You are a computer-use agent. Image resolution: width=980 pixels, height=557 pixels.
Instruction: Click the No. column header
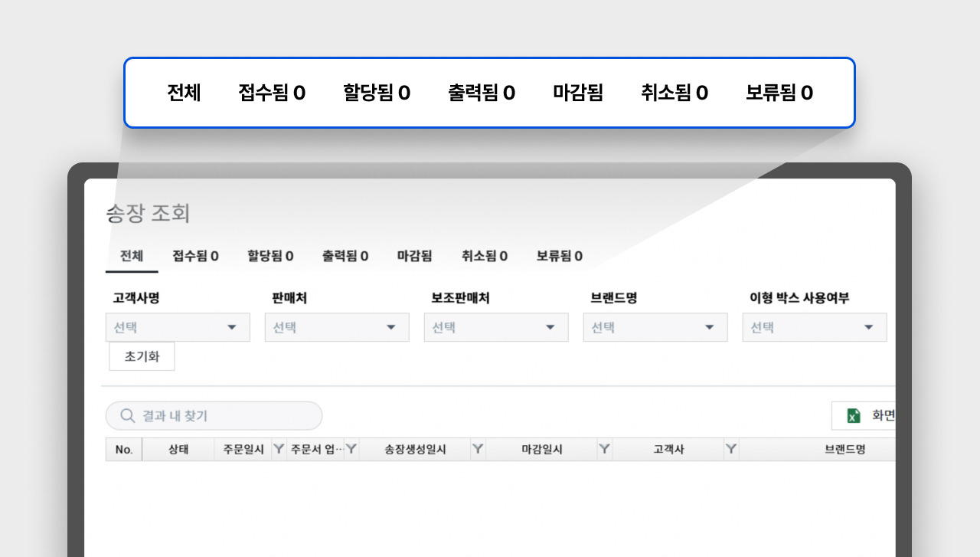(124, 450)
